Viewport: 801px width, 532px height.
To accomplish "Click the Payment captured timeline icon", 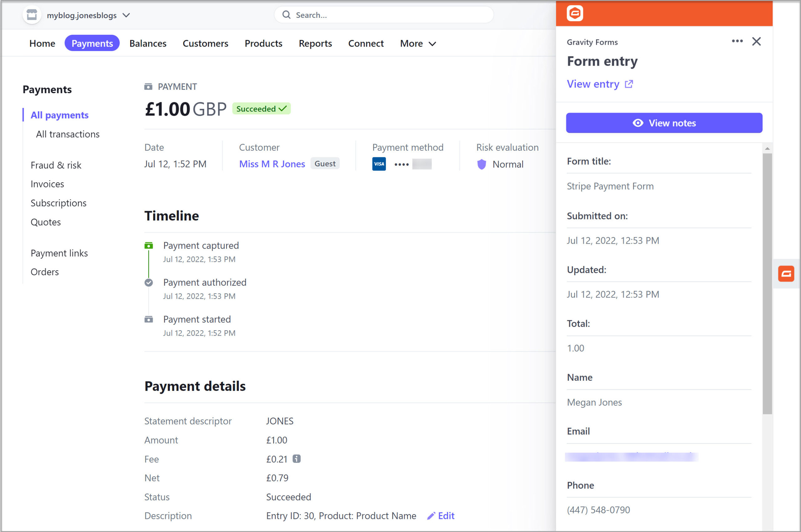I will click(x=149, y=245).
